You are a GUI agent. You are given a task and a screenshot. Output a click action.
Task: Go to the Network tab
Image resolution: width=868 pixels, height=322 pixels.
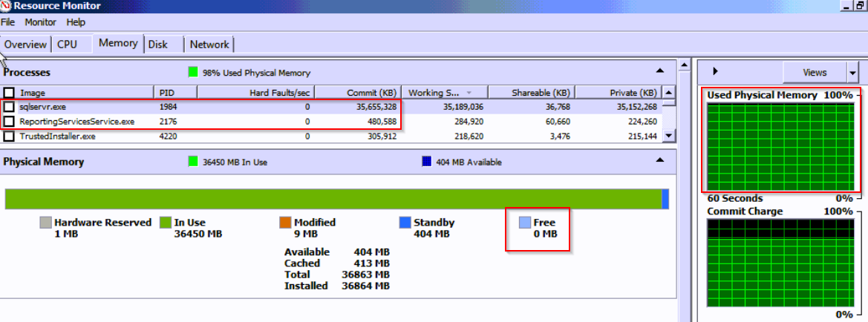point(209,45)
